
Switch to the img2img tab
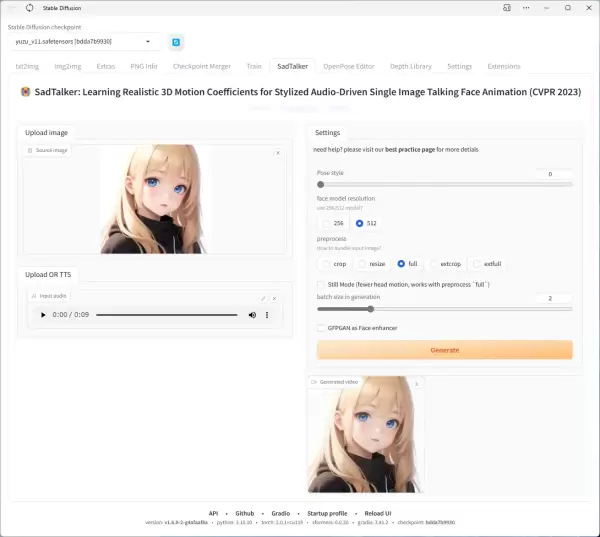(68, 66)
